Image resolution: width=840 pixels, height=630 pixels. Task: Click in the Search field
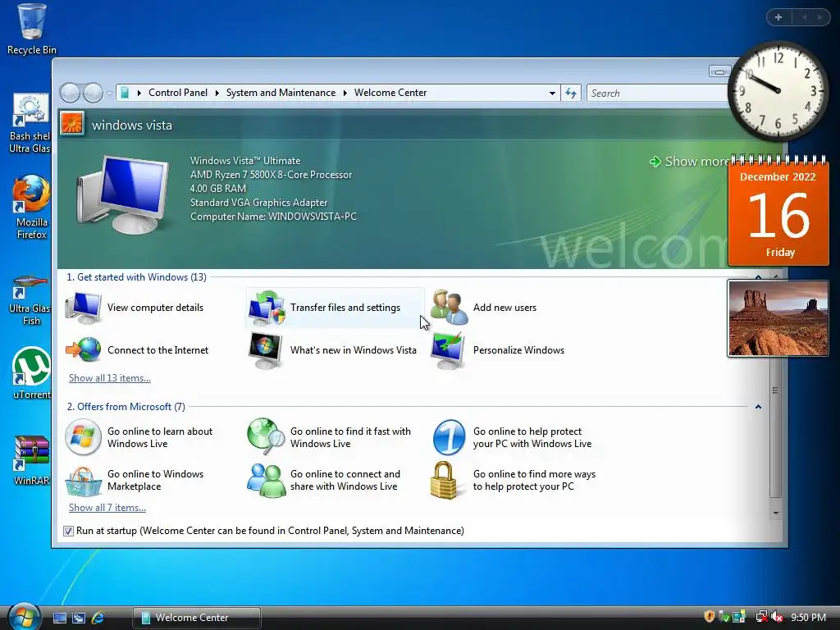tap(658, 94)
